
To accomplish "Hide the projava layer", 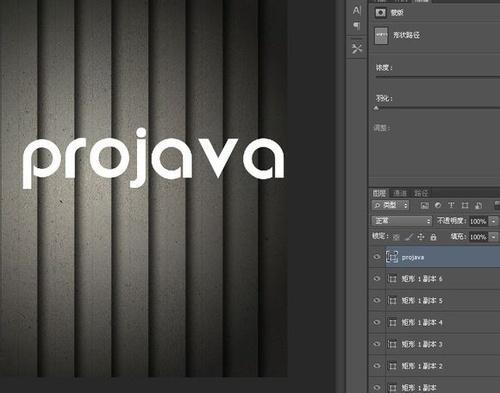I will pyautogui.click(x=377, y=257).
